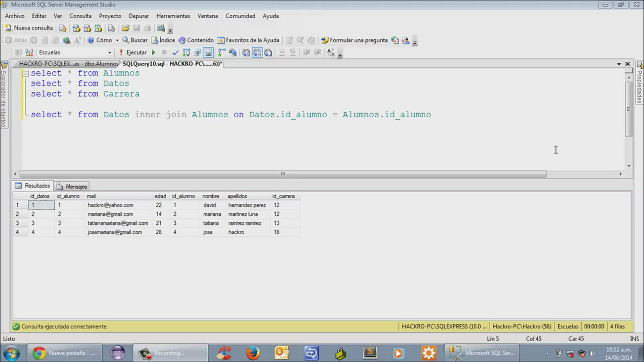Close the active query document tab

pyautogui.click(x=628, y=64)
